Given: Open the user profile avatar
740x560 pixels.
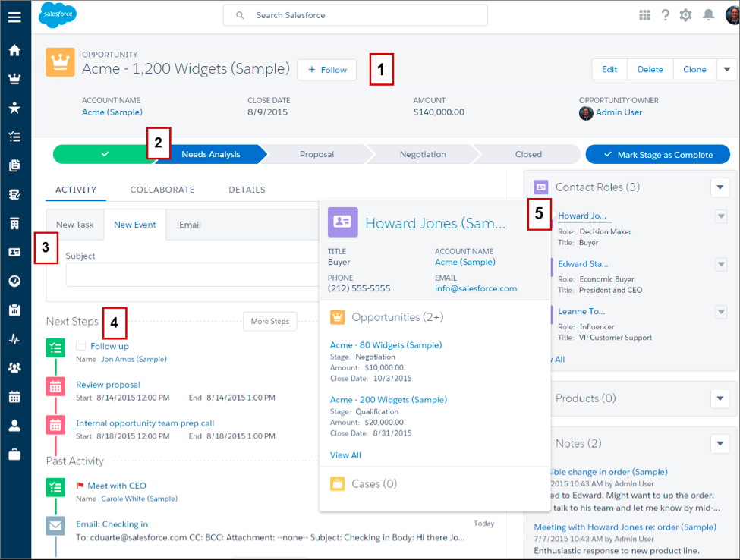Looking at the screenshot, I should point(733,15).
